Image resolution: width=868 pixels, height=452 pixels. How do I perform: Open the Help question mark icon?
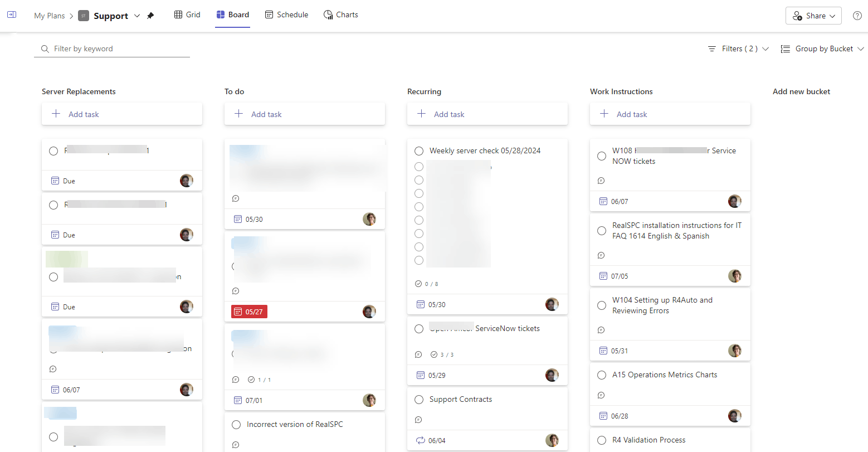coord(857,15)
